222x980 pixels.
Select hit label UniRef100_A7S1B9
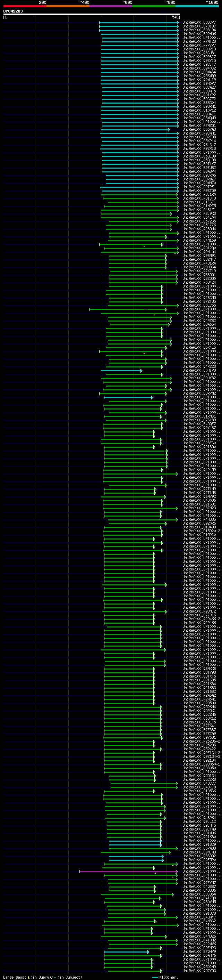click(x=199, y=420)
